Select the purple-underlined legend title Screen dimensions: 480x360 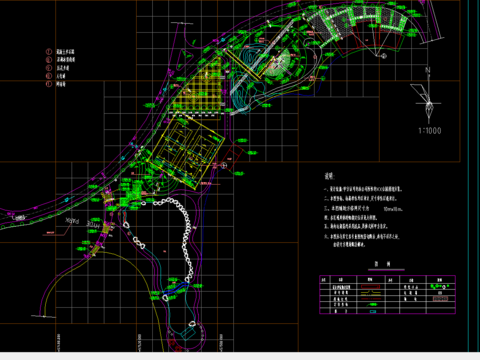point(386,265)
